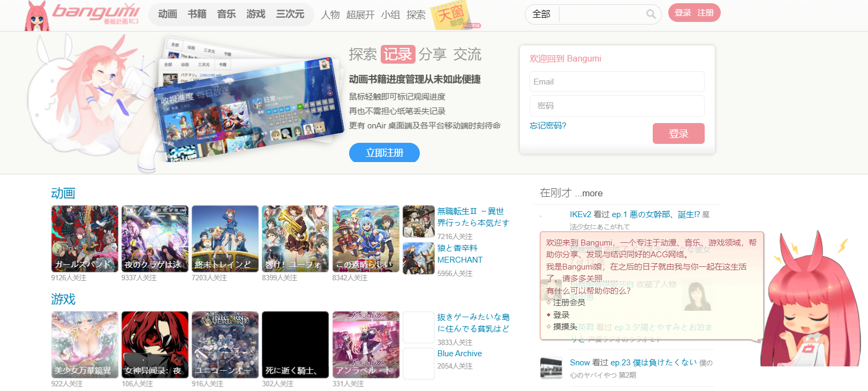The image size is (868, 391).
Task: Click the 7216人关注 follower count
Action: click(x=455, y=236)
